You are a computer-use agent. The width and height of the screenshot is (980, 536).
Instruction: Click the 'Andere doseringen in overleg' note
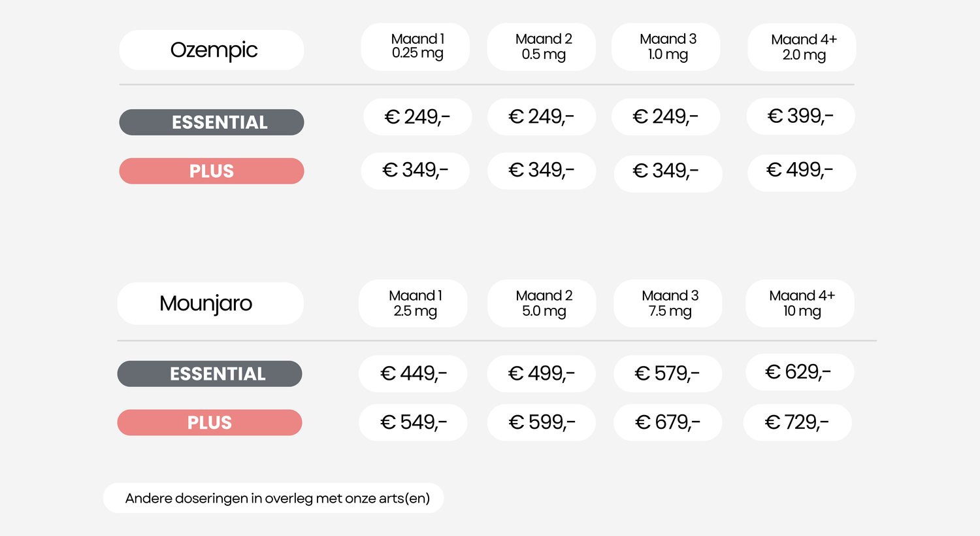click(274, 498)
